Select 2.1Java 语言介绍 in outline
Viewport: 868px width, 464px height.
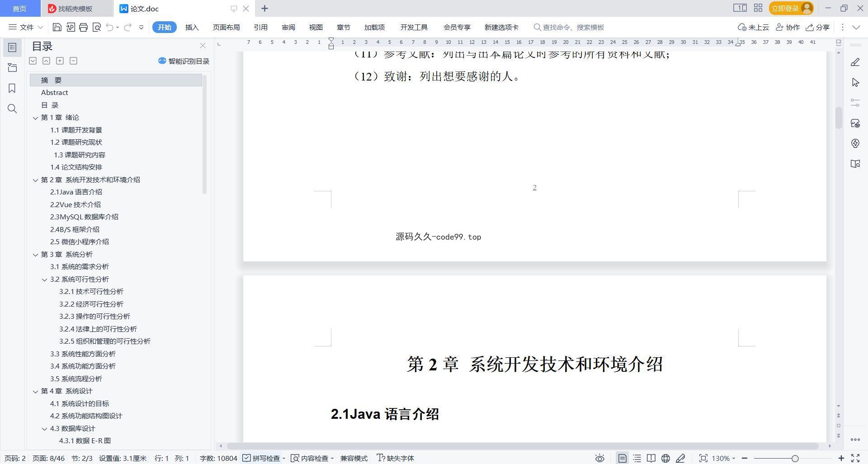click(76, 192)
